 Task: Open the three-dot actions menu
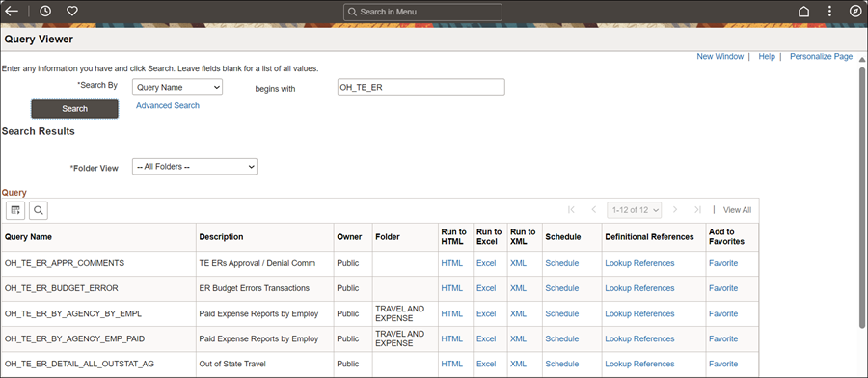pos(829,12)
